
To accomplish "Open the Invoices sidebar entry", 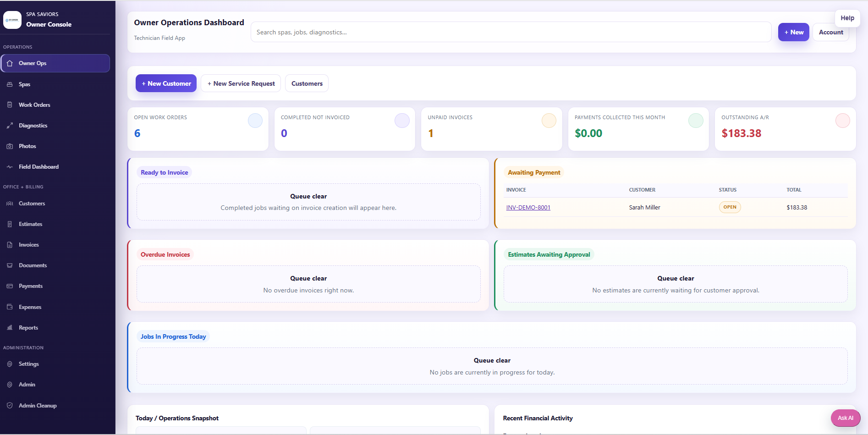I will click(55, 245).
